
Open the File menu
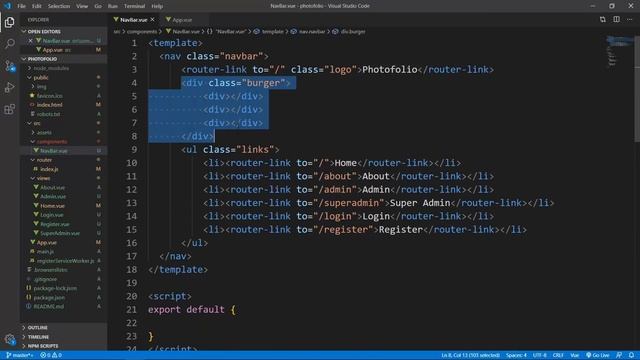21,6
